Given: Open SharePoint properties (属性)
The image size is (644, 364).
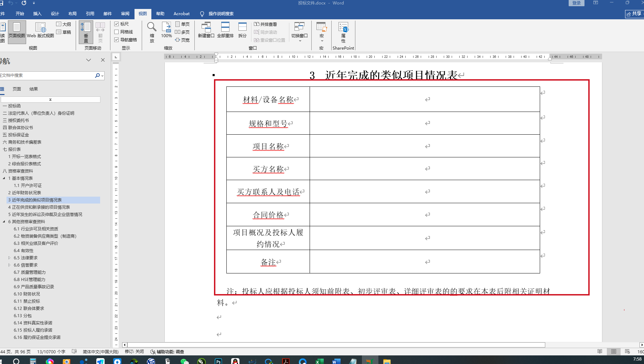Looking at the screenshot, I should coord(343,32).
